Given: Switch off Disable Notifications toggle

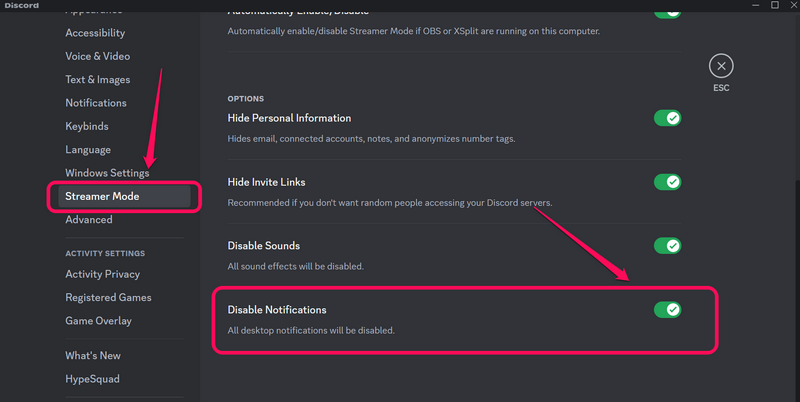Looking at the screenshot, I should 667,309.
